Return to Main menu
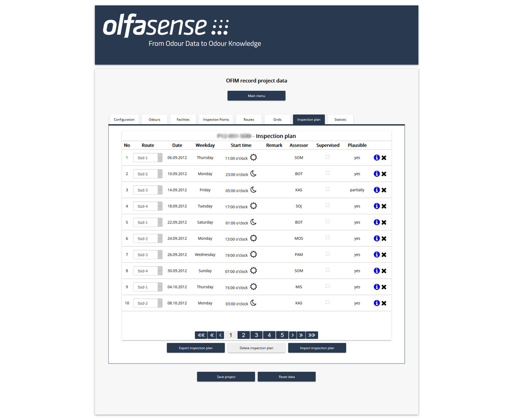Image resolution: width=513 pixels, height=420 pixels. (x=256, y=96)
